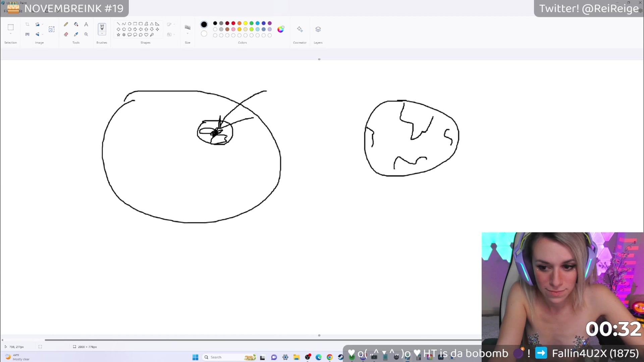Screen dimensions: 644x362
Task: Select the rectangular Selection tool
Action: point(10,27)
